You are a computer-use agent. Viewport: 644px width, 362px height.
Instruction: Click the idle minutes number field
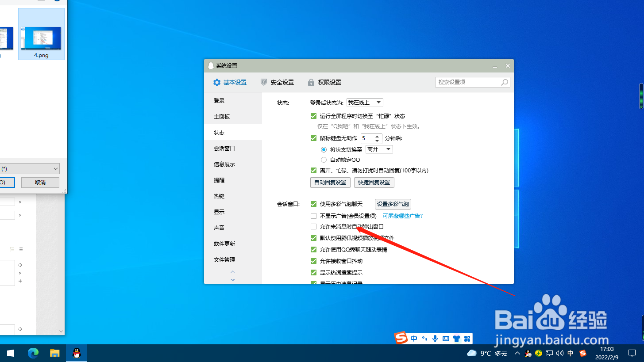point(367,138)
